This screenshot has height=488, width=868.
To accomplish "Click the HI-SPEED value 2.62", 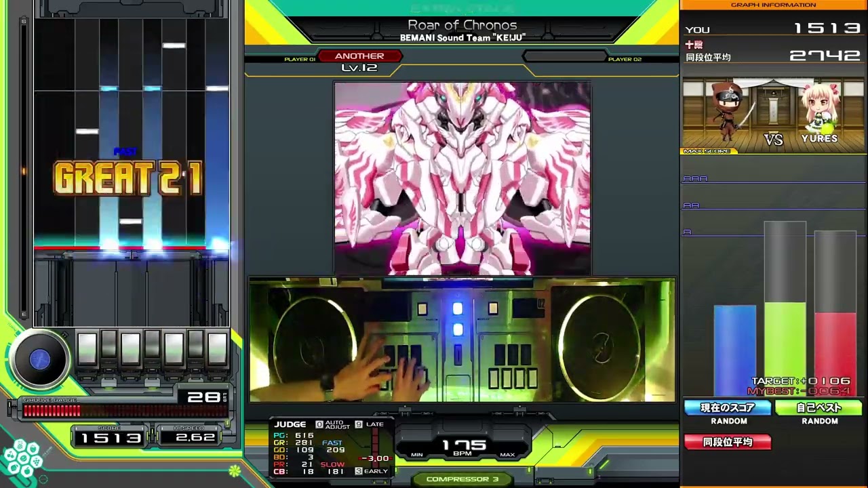I will (195, 438).
